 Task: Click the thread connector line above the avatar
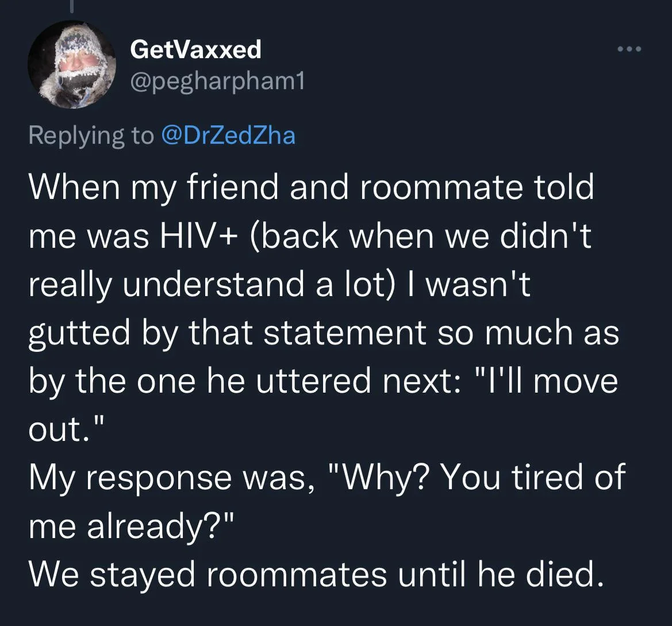(x=72, y=7)
